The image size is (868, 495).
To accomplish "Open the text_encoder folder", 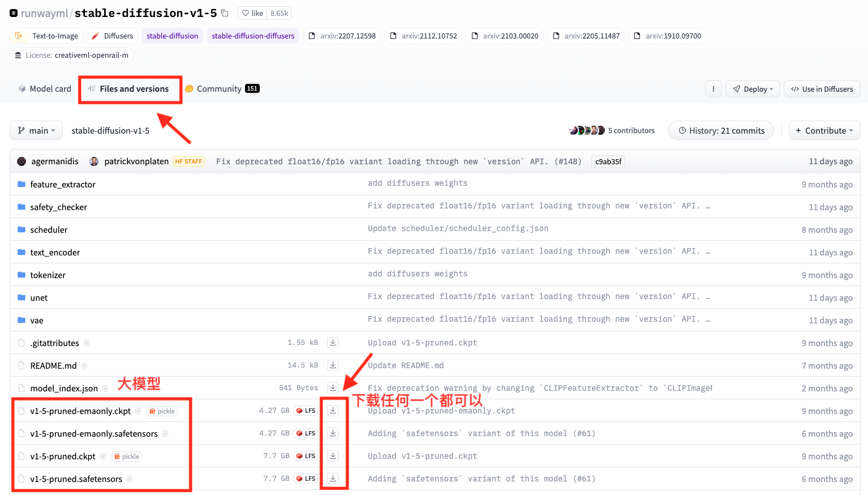I will (x=55, y=252).
